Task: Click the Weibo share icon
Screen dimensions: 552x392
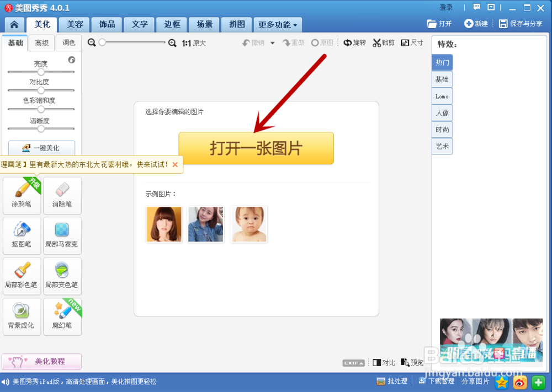Action: coord(520,382)
